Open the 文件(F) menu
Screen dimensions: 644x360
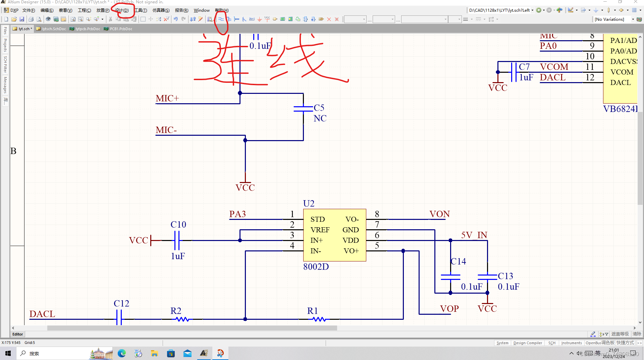[x=29, y=10]
